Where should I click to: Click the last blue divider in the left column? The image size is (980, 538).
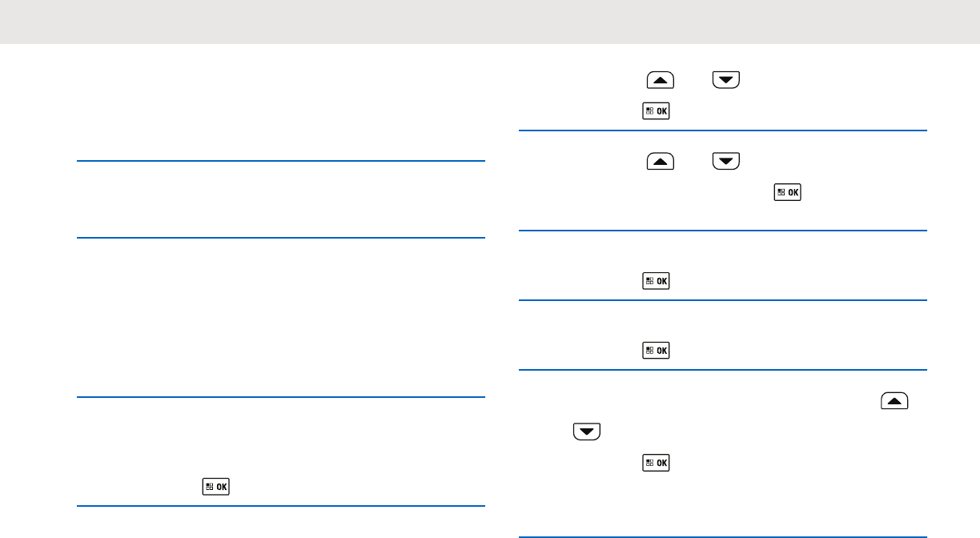point(281,506)
